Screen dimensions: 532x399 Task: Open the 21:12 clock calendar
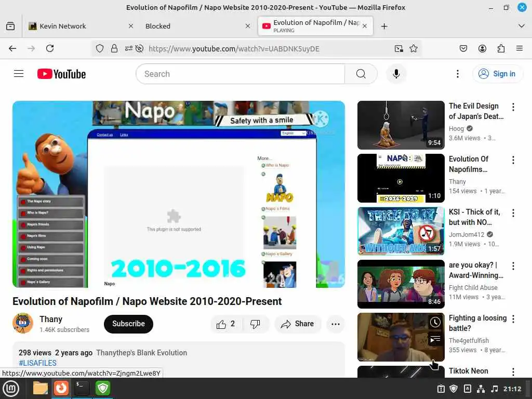pos(512,389)
